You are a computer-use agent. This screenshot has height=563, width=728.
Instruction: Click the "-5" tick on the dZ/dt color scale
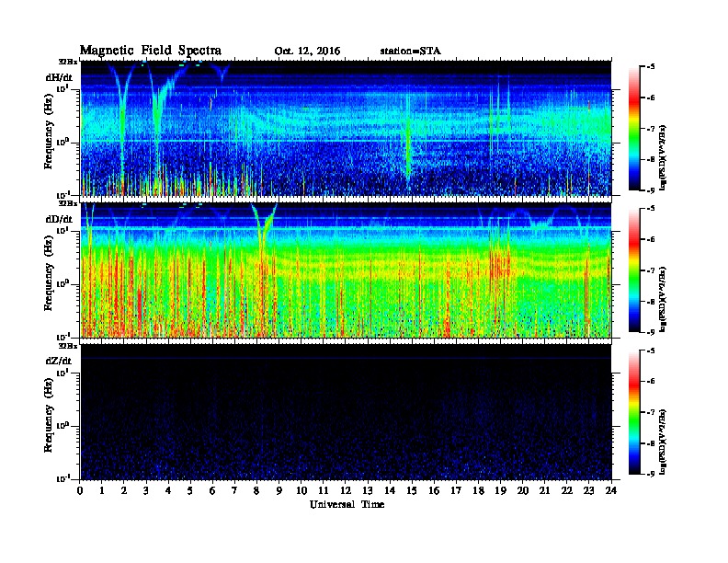[650, 350]
